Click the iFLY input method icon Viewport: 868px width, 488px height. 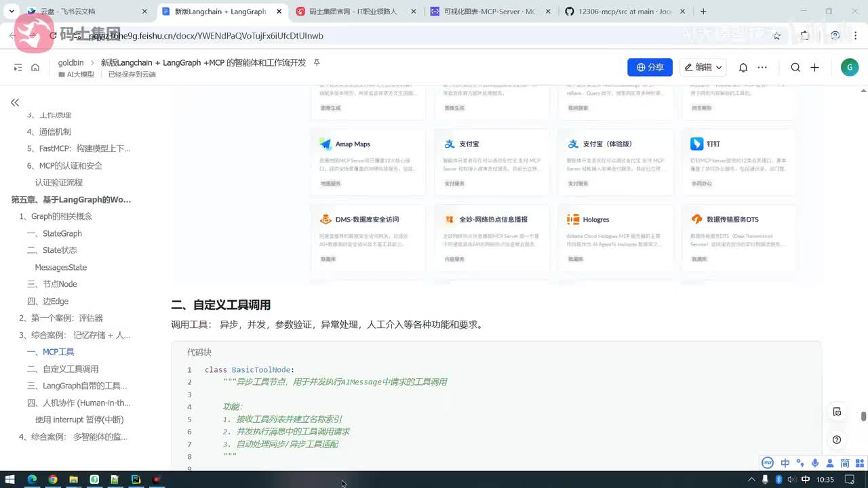pos(768,463)
